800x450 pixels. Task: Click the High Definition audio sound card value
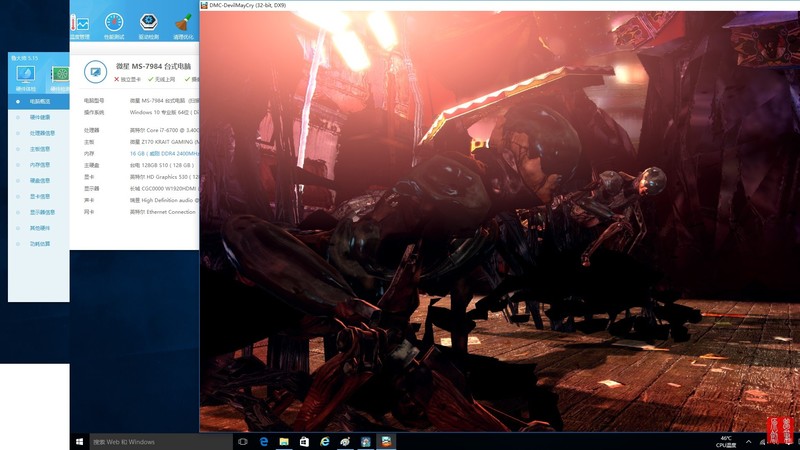point(164,201)
